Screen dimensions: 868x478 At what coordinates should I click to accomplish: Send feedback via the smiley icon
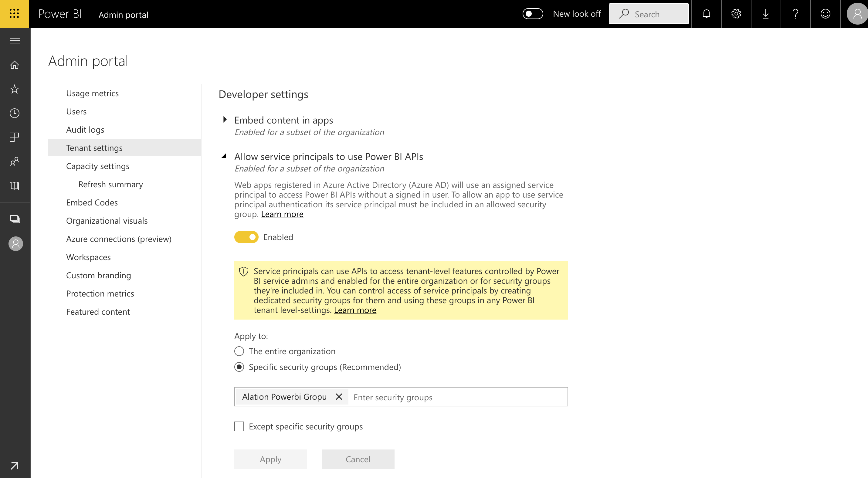coord(826,14)
